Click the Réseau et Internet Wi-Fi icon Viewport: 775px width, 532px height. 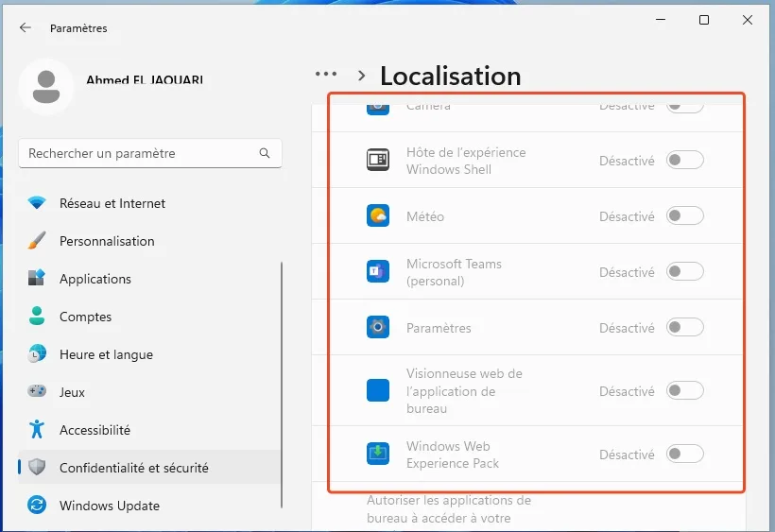[x=37, y=202]
